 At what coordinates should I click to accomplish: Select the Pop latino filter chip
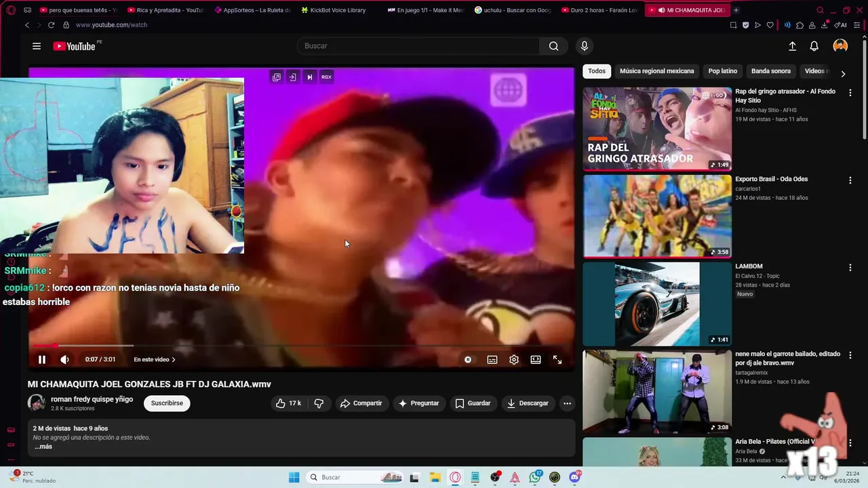[722, 71]
